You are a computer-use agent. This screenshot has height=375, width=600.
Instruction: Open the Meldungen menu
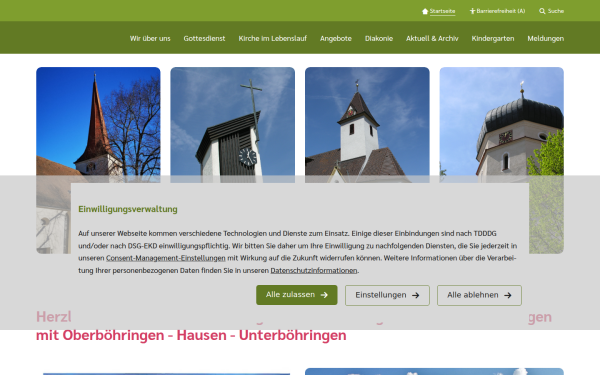[546, 38]
